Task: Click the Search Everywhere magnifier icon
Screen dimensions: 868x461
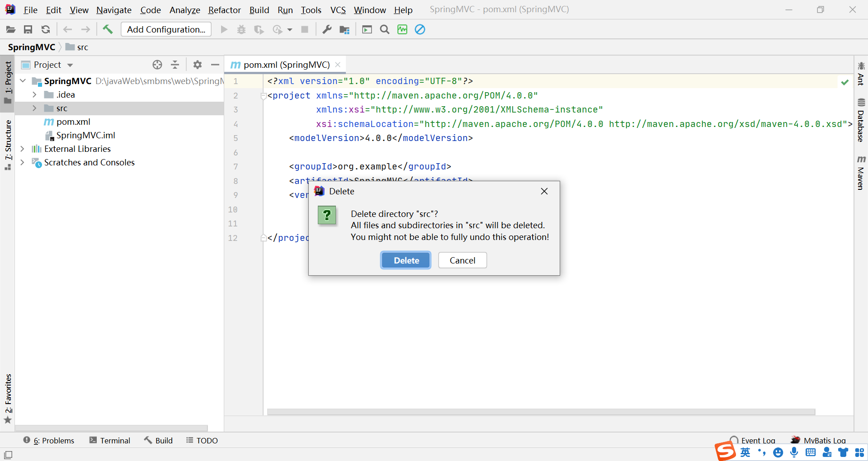Action: pyautogui.click(x=385, y=29)
